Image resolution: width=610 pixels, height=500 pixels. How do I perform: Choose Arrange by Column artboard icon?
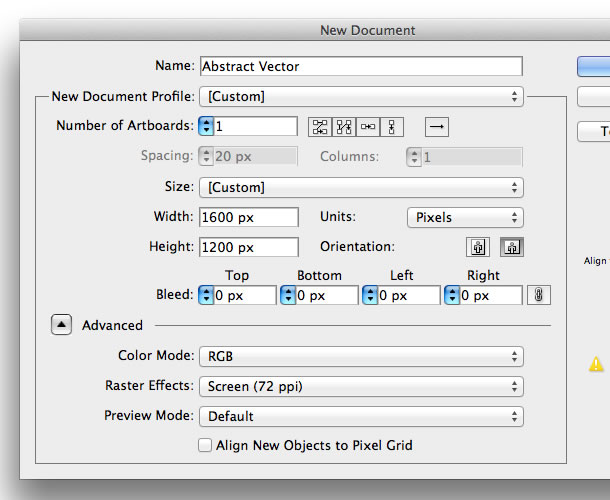click(392, 127)
